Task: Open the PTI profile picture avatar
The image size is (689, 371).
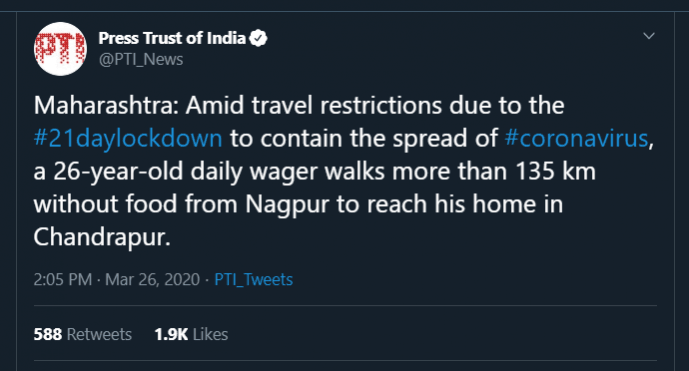Action: (x=60, y=49)
